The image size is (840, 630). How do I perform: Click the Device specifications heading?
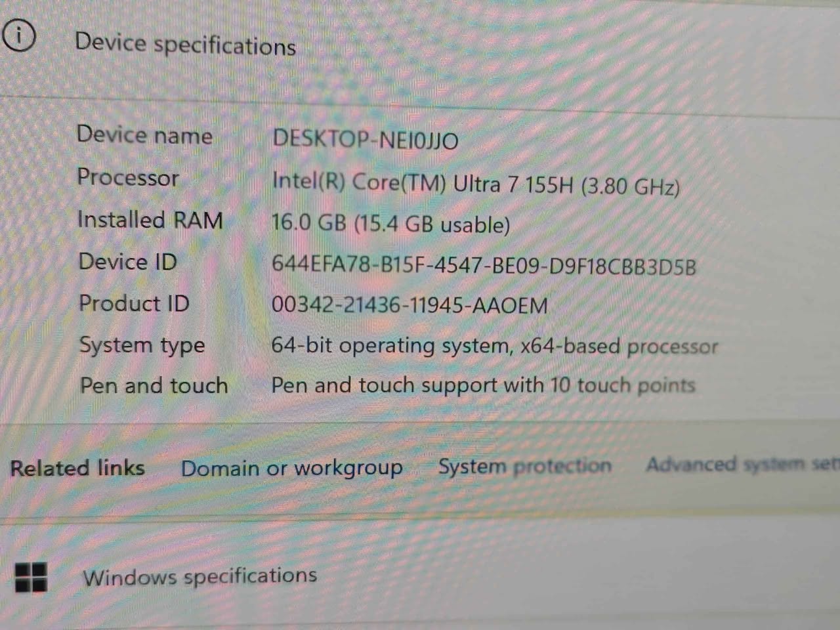185,45
